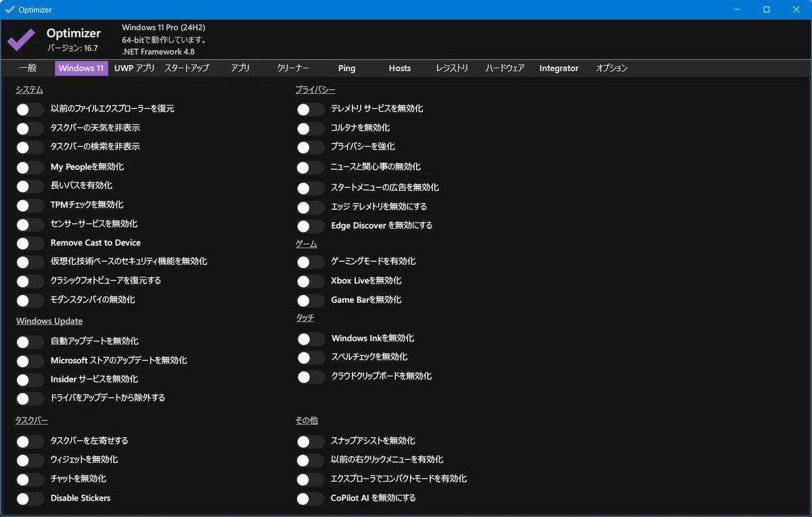Click the title bar Optimizer app icon

(x=9, y=9)
